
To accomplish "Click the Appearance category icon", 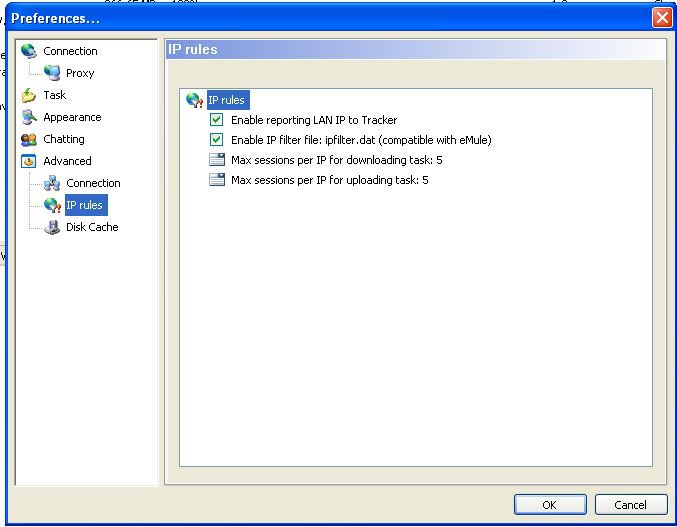I will [28, 117].
